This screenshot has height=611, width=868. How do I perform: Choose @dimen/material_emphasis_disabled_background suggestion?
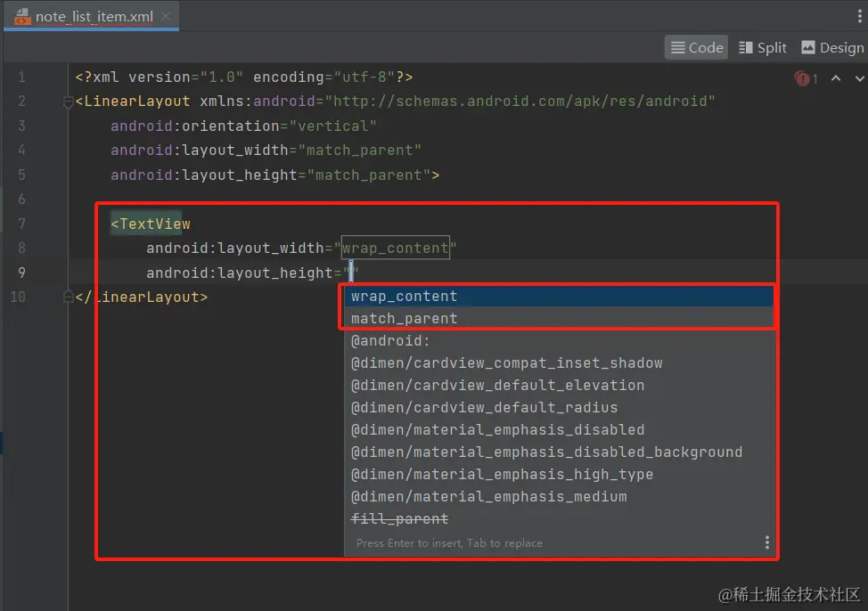point(559,452)
